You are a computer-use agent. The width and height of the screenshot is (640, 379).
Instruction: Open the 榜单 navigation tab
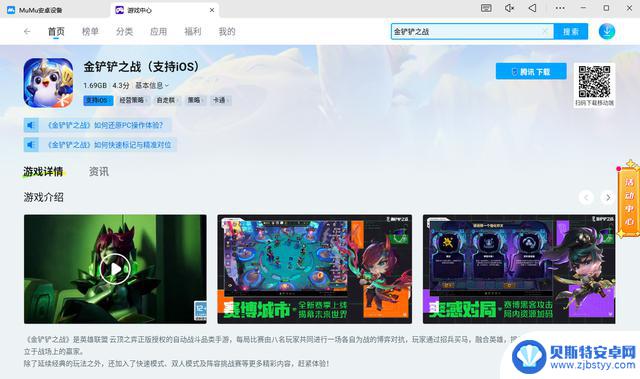pos(90,31)
